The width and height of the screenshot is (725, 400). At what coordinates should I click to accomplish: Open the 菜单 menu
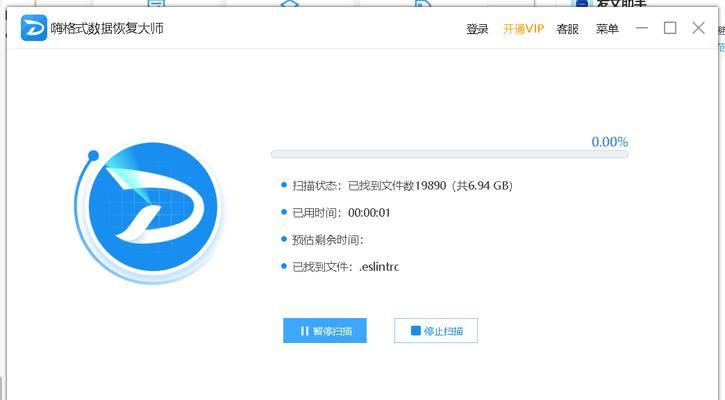coord(607,29)
